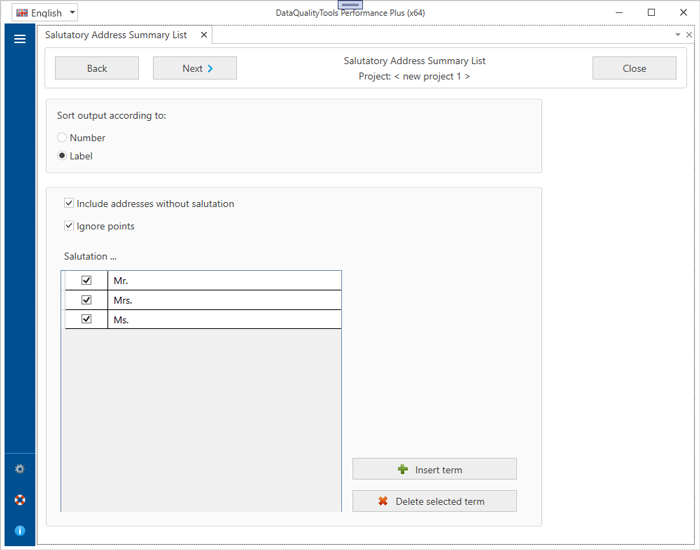Click the lifebuoy help icon
700x550 pixels.
tap(19, 500)
